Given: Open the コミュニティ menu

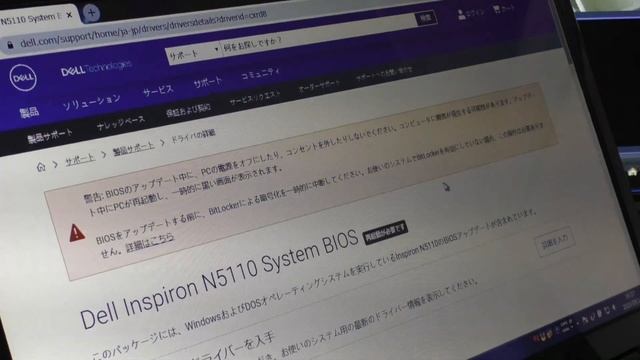Looking at the screenshot, I should [260, 73].
